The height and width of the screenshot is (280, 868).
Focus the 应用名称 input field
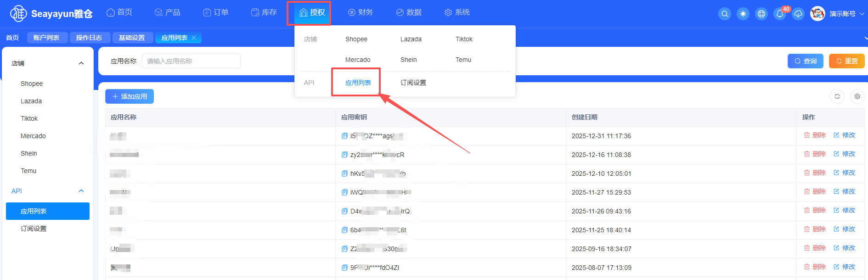(x=191, y=61)
